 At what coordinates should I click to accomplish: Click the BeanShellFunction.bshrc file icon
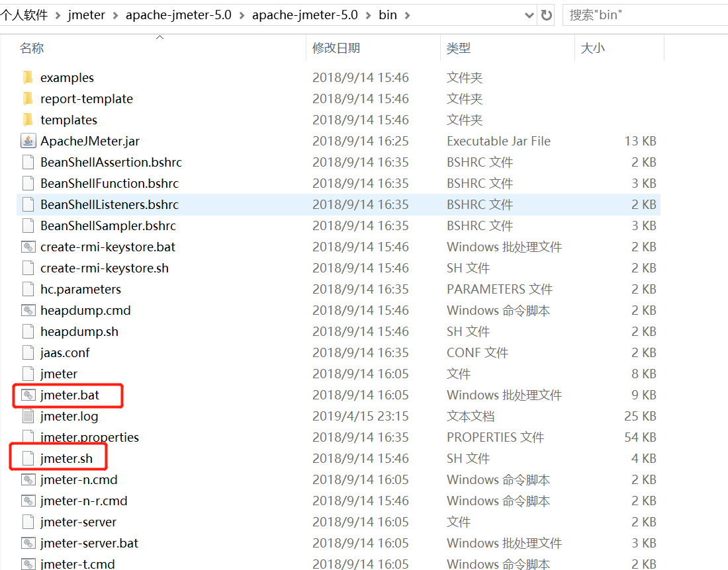click(x=28, y=183)
